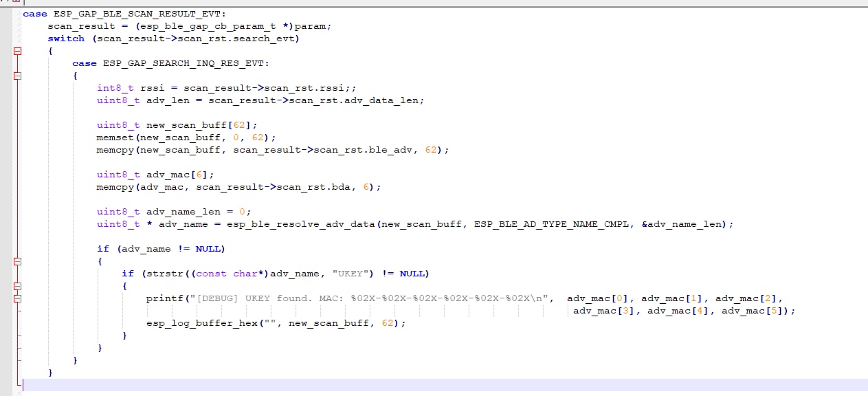Click ESP_GAP_SEARCH_INQ_RES_EVT case label
Image resolution: width=868 pixels, height=396 pixels.
pyautogui.click(x=183, y=63)
